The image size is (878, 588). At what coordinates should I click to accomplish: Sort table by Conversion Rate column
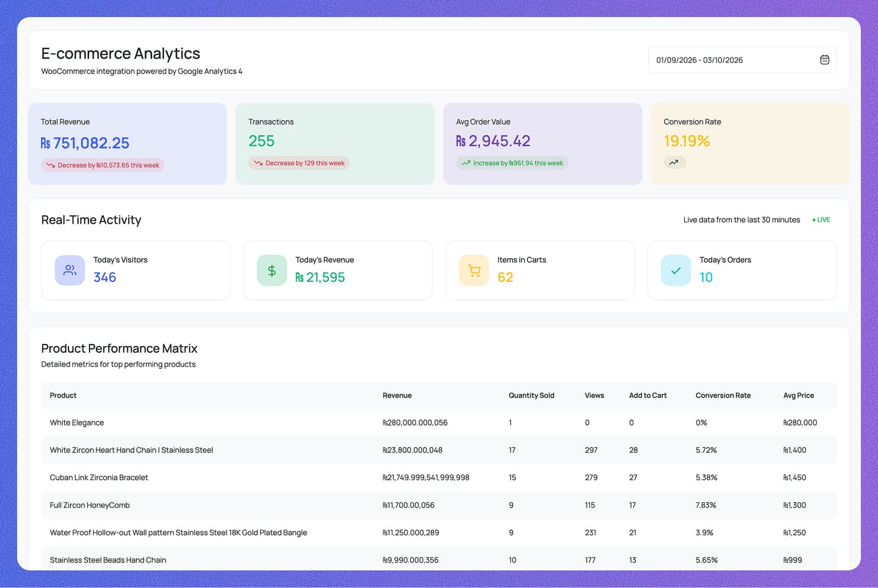tap(723, 395)
